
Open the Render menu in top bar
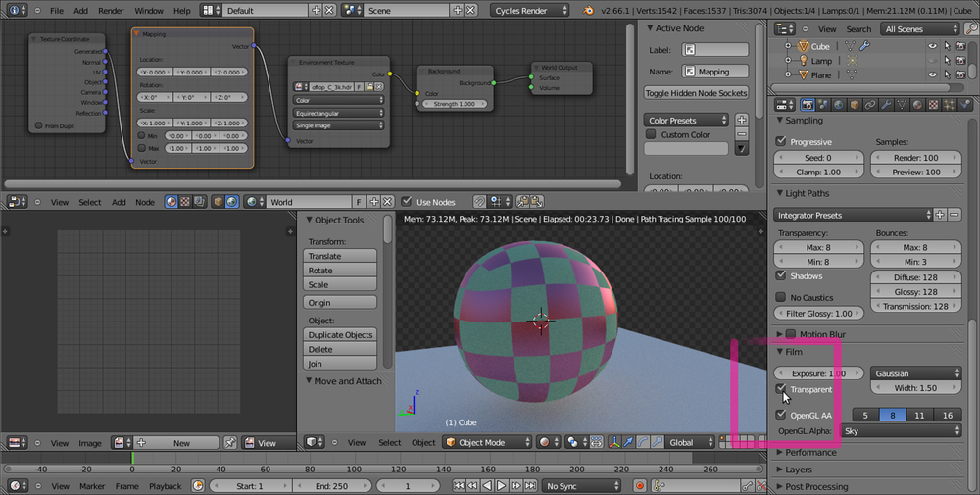click(111, 10)
